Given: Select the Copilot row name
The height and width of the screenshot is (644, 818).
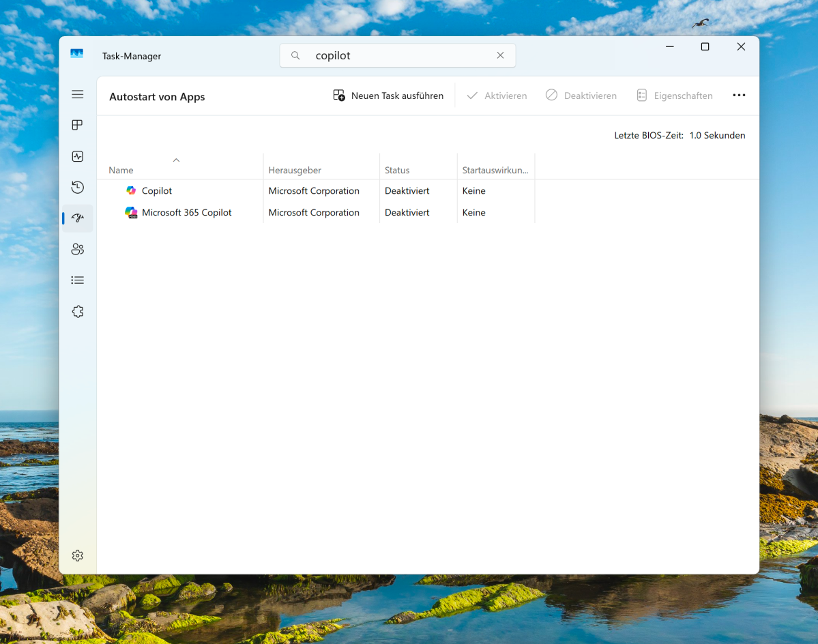Looking at the screenshot, I should click(156, 191).
